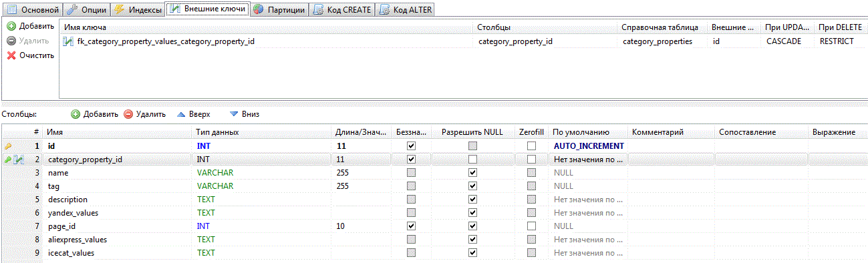Click the category_property_id cell in the Столбцы key column
Screen dimensions: 868x263
point(515,41)
